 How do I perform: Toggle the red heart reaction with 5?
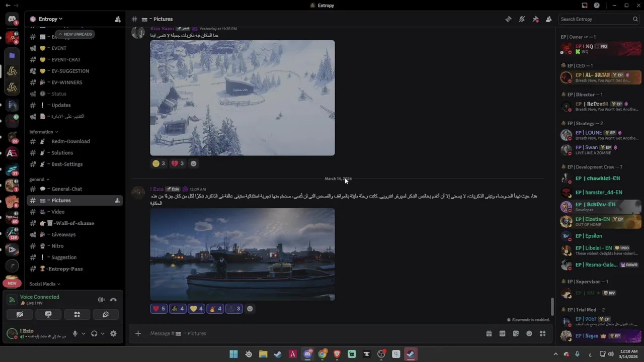(158, 309)
